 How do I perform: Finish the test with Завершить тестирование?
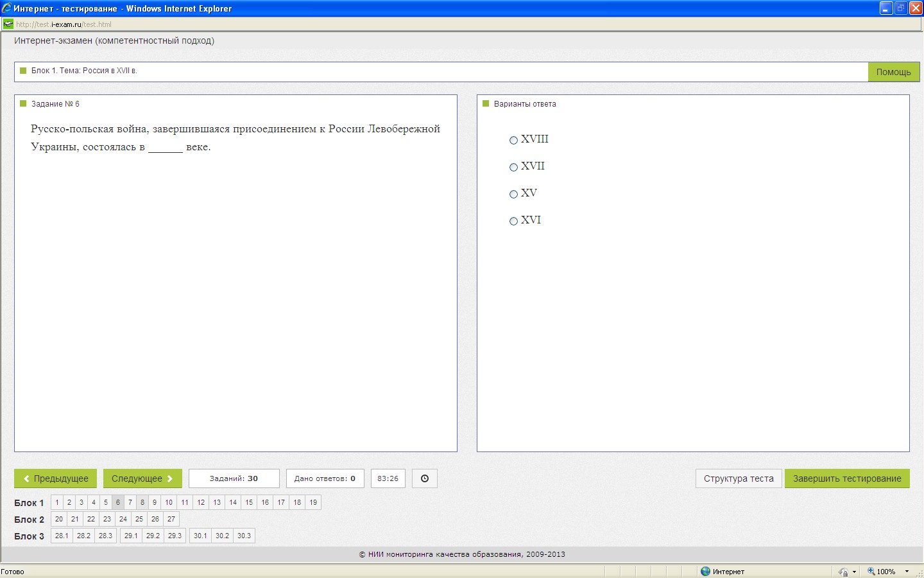847,478
